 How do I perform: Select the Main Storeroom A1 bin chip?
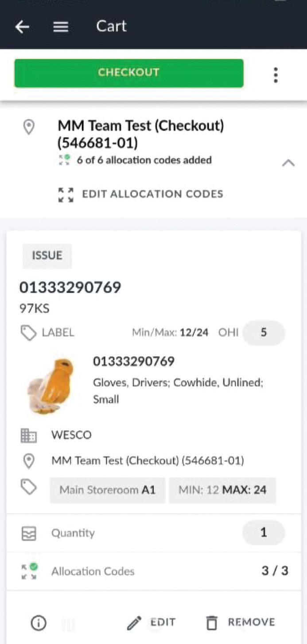pos(107,490)
